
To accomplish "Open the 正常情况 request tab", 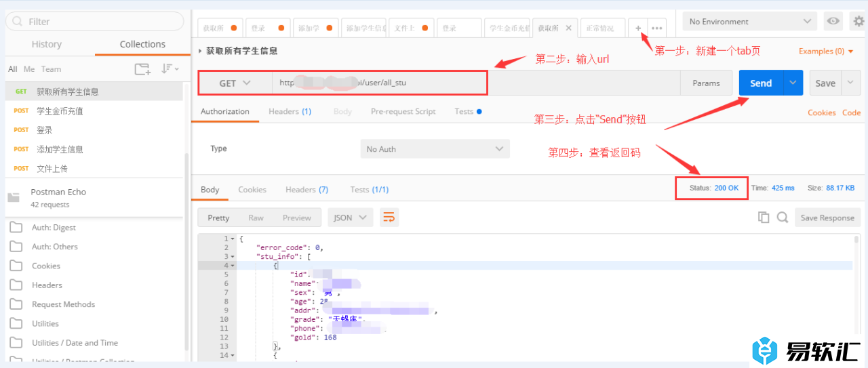I will pyautogui.click(x=603, y=28).
